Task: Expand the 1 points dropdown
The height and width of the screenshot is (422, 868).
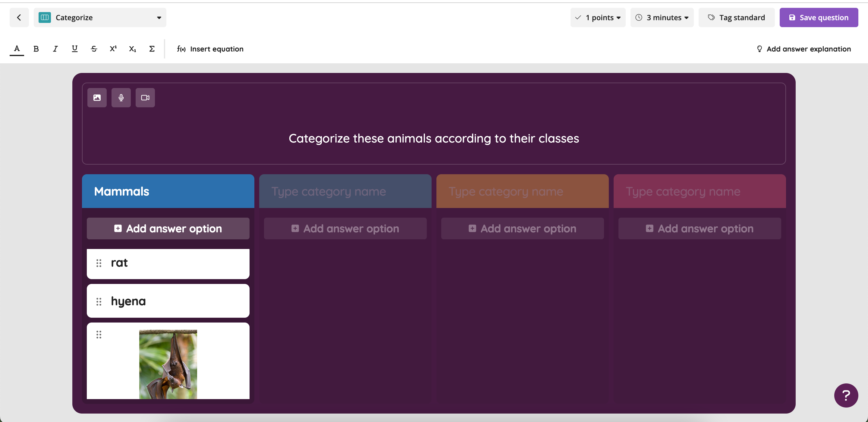Action: (598, 17)
